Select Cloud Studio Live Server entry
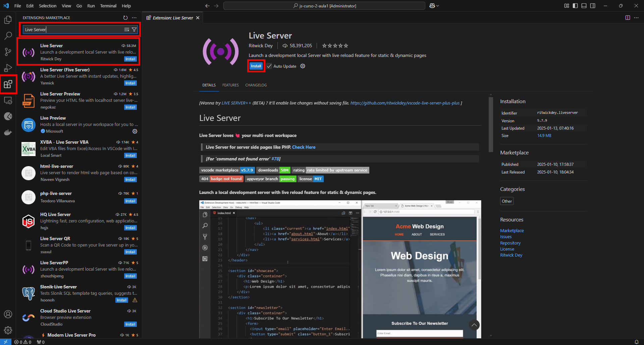Screen dimensions: 644x345 point(80,318)
